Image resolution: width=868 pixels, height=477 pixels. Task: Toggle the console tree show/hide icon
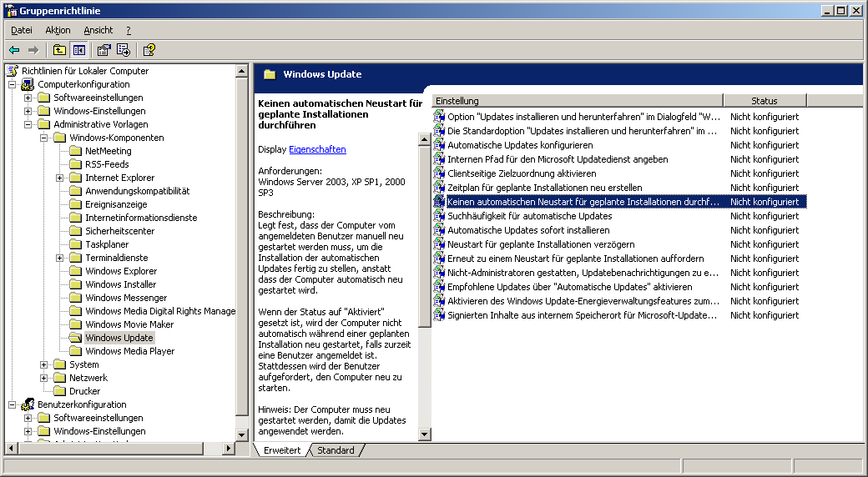pos(79,50)
